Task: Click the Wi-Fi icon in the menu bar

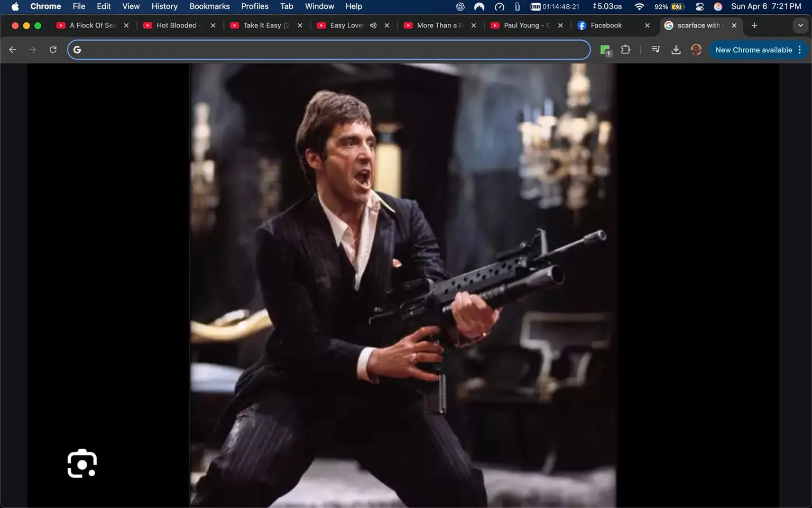Action: click(639, 6)
